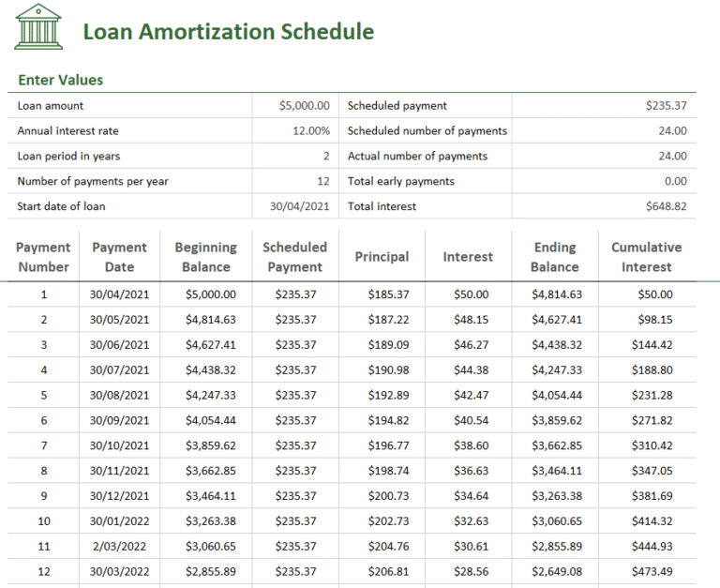Select the Cumulative Interest column header
720x588 pixels.
646,257
